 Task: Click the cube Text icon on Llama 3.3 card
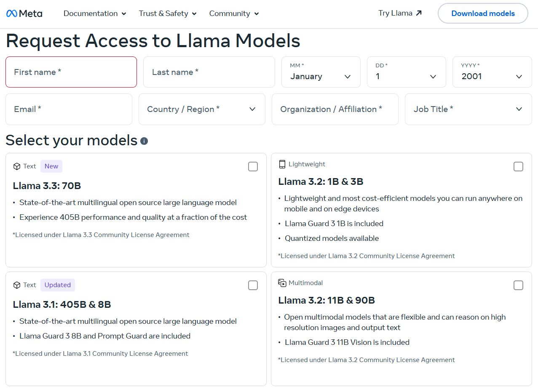click(17, 166)
